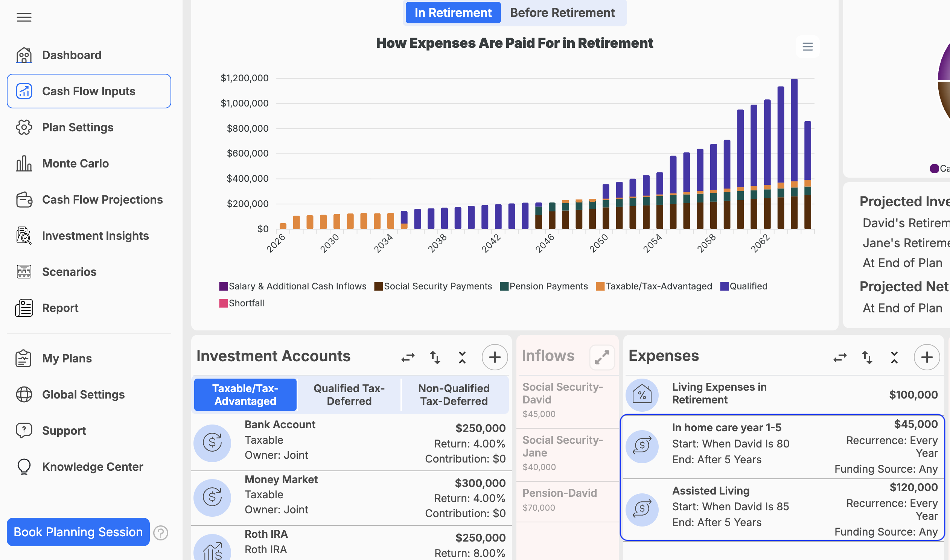Collapse the Investment Accounts panel

pos(462,357)
